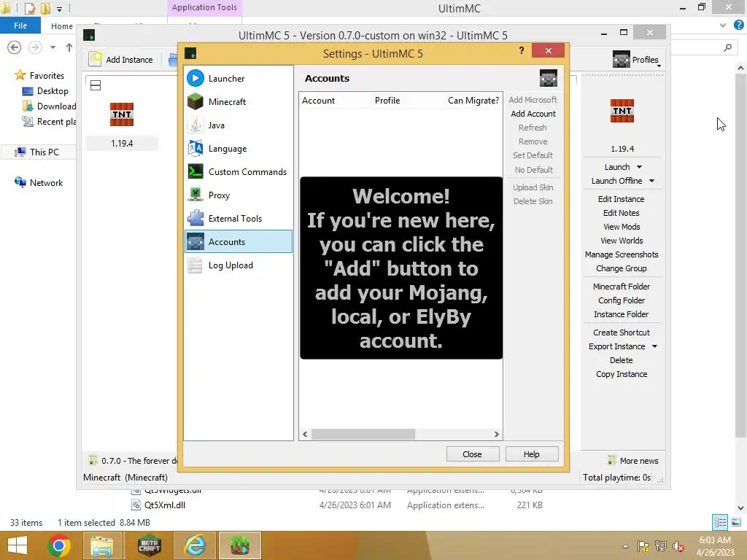
Task: Click the account head icon beside Accounts heading
Action: (549, 78)
